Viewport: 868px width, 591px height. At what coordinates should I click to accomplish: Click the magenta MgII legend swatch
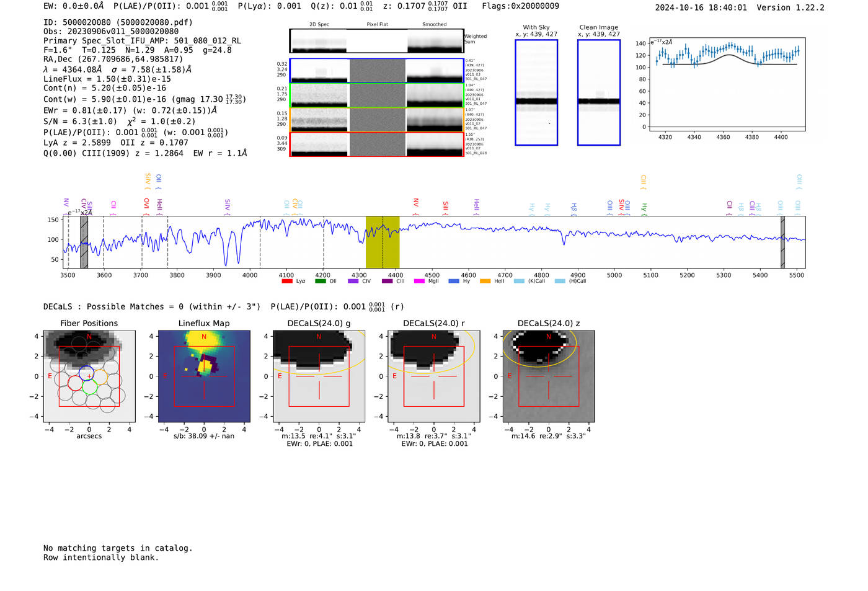pos(419,282)
